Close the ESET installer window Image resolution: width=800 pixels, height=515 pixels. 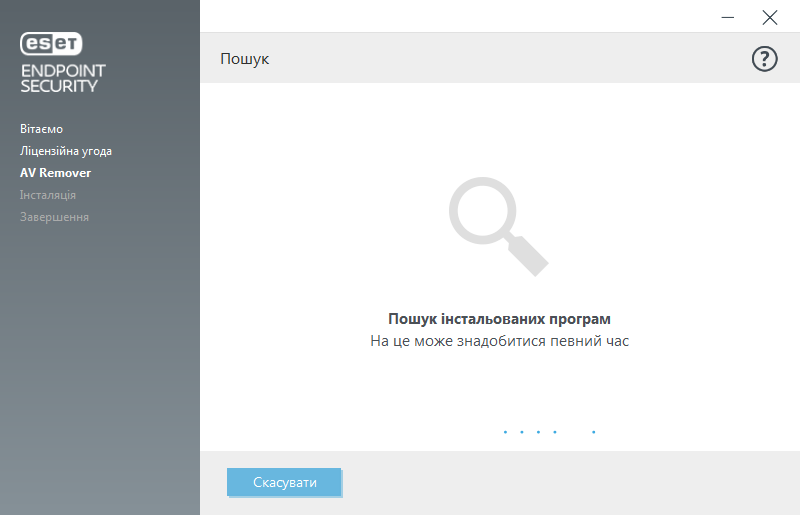tap(769, 16)
